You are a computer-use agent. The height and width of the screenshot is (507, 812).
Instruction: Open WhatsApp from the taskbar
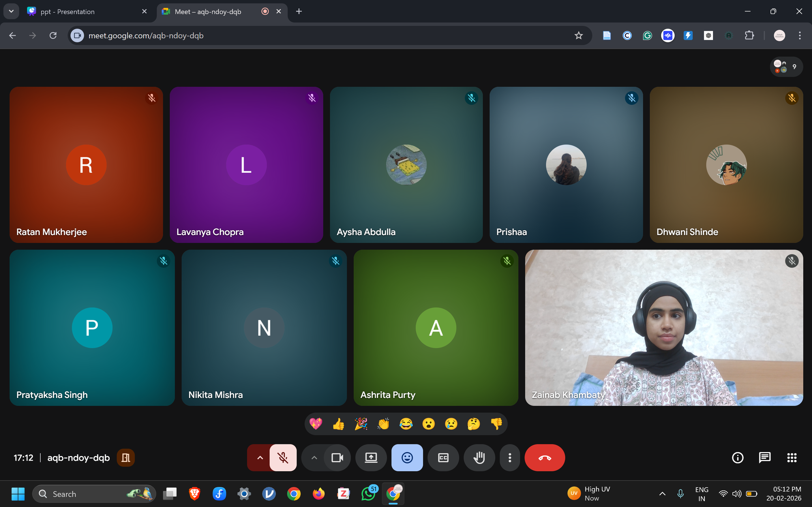368,494
